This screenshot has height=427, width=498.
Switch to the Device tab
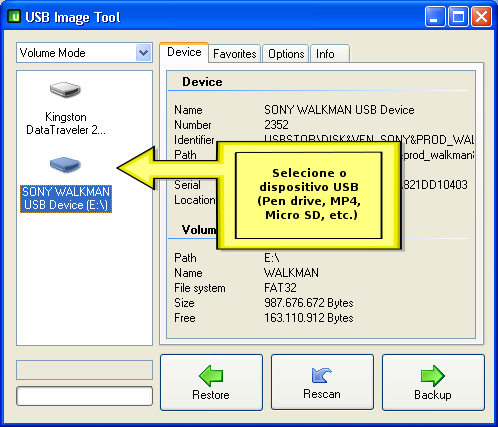tap(184, 52)
